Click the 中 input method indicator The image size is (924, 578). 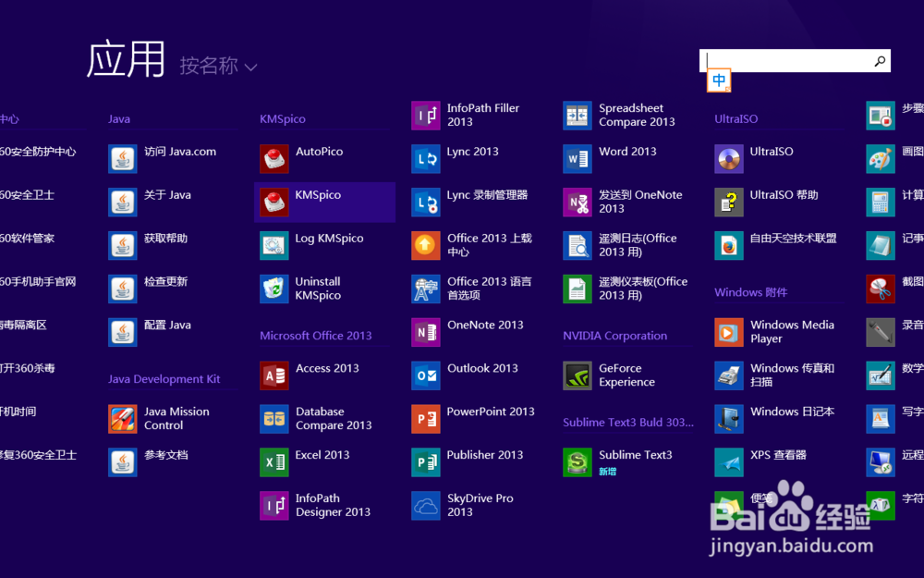[x=719, y=80]
